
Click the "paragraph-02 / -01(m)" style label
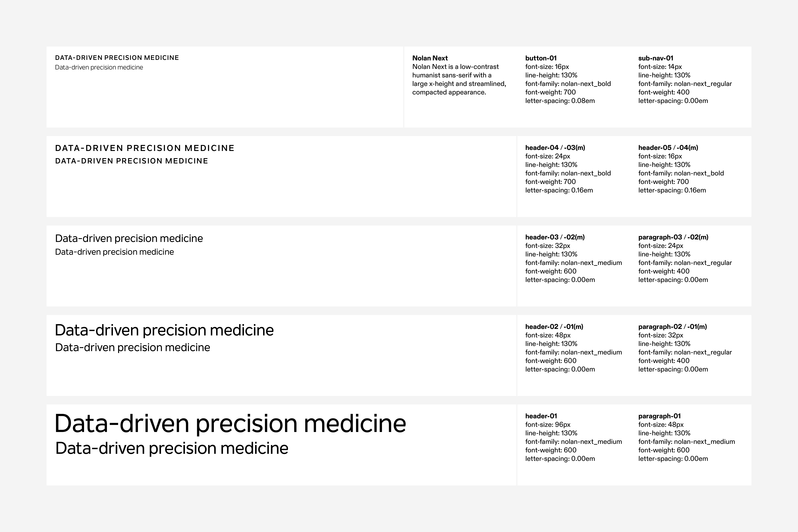(672, 327)
